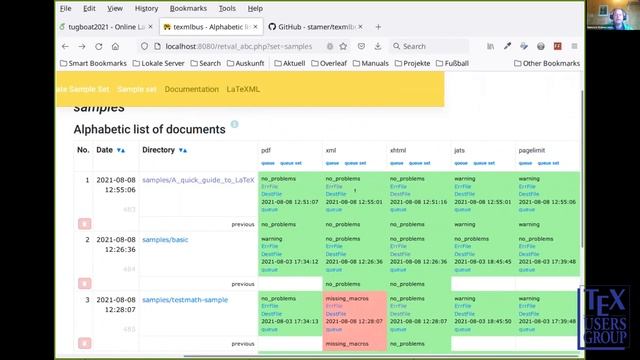Open the Lokale Server bookmarks folder
The width and height of the screenshot is (640, 360).
[158, 63]
